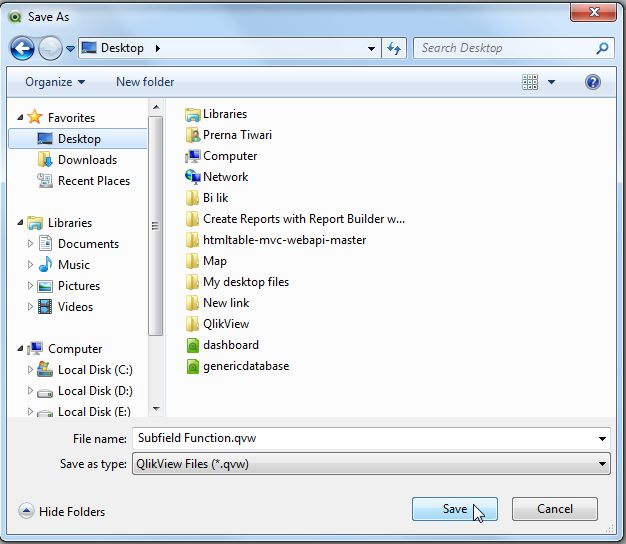Expand the address bar history dropdown

[x=371, y=49]
